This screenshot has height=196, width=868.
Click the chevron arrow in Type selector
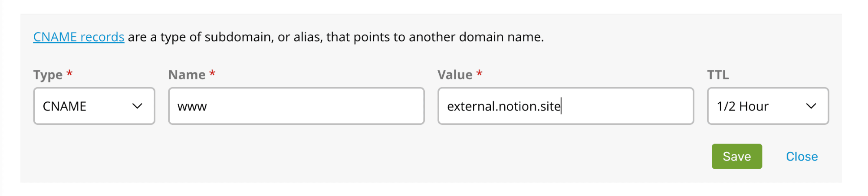click(x=137, y=106)
